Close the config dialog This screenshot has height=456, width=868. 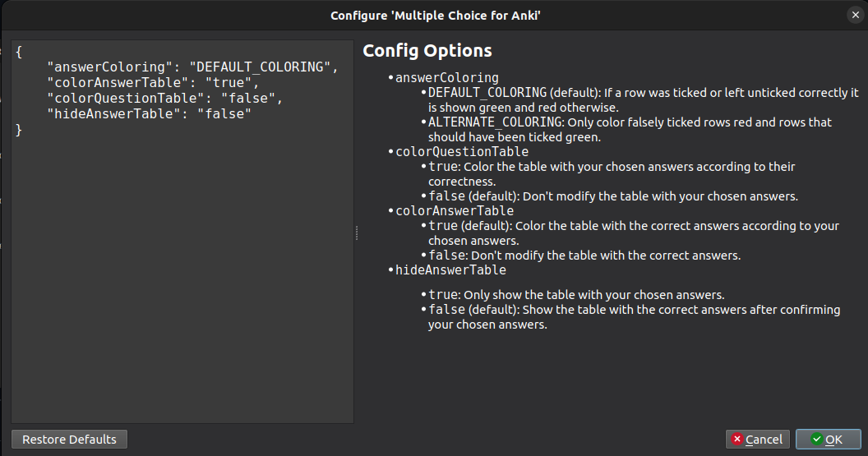pyautogui.click(x=856, y=15)
